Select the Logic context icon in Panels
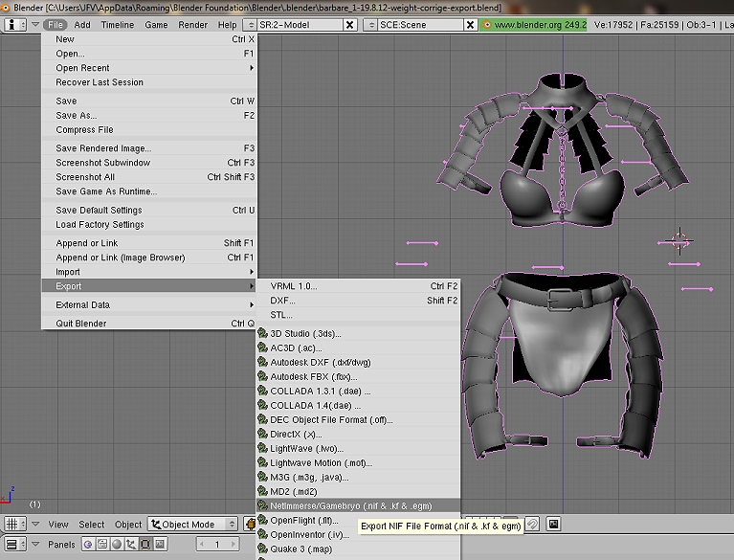This screenshot has width=734, height=560. [87, 544]
